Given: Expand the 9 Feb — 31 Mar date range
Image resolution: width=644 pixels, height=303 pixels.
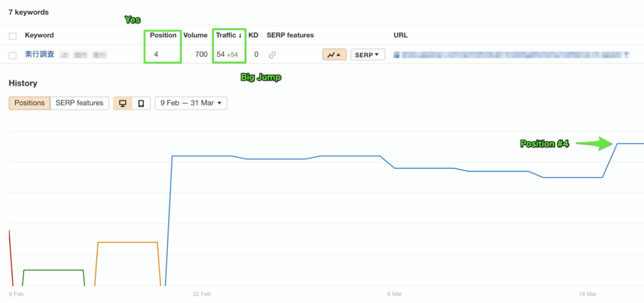Looking at the screenshot, I should click(191, 103).
